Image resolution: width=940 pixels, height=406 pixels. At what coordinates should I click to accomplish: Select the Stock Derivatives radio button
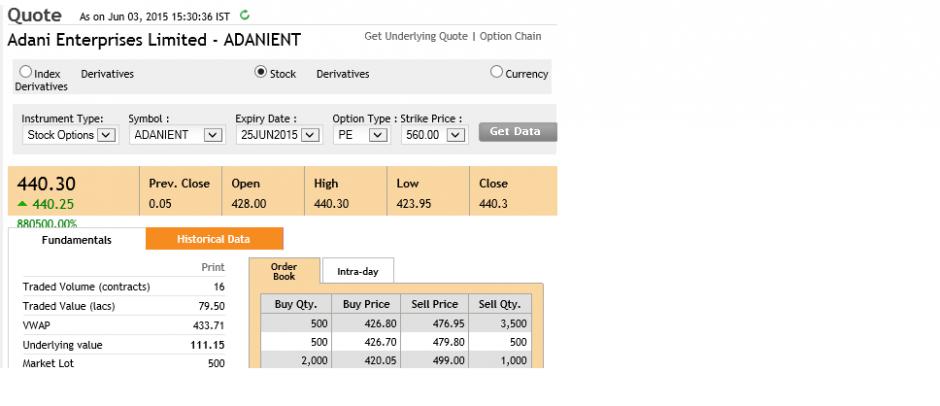261,72
